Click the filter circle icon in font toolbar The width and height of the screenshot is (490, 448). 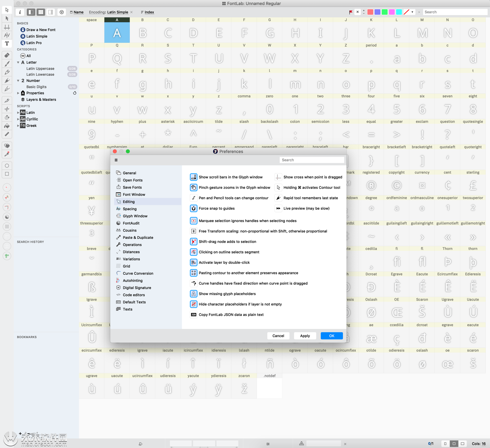[62, 12]
